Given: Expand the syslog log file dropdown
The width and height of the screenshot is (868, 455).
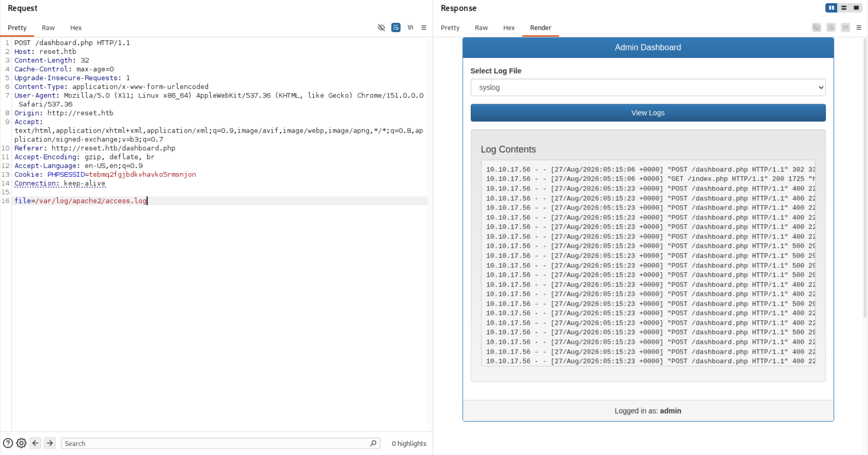Looking at the screenshot, I should click(648, 88).
